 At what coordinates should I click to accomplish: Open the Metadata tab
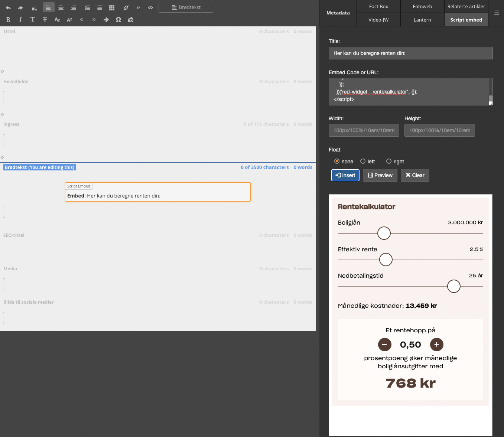click(338, 13)
